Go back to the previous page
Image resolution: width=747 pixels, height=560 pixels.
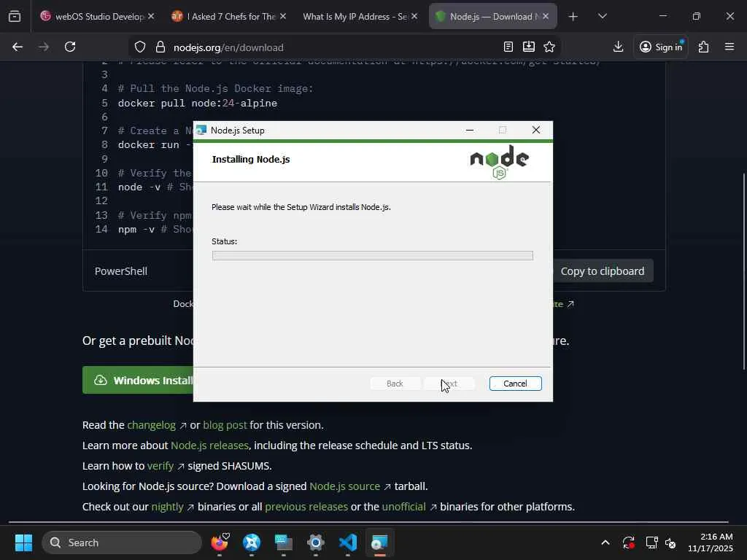tap(18, 47)
